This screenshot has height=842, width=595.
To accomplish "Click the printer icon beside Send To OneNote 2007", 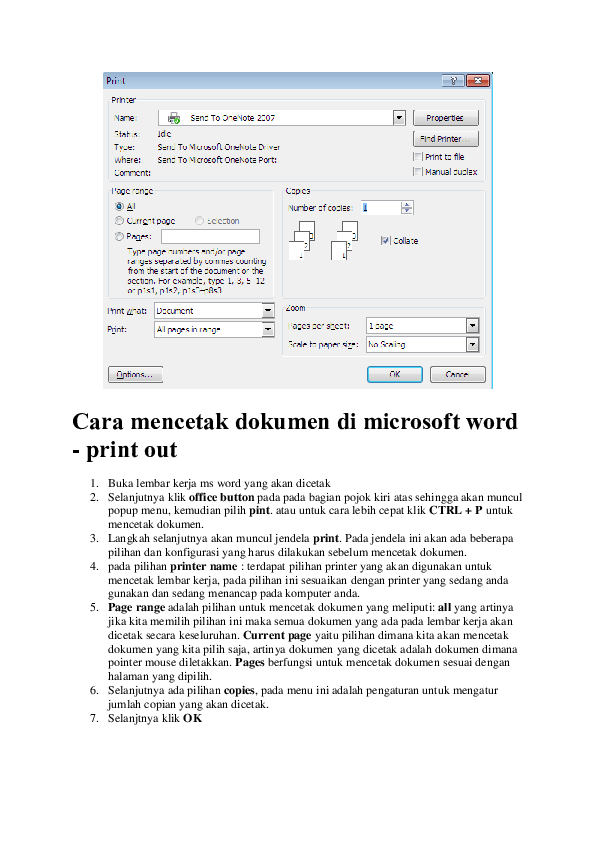I will (x=174, y=118).
